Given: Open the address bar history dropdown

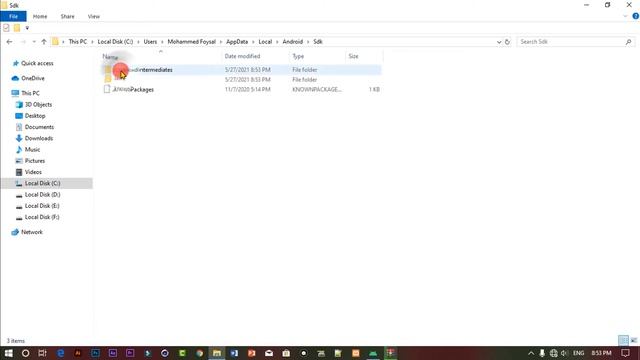Looking at the screenshot, I should (x=499, y=42).
